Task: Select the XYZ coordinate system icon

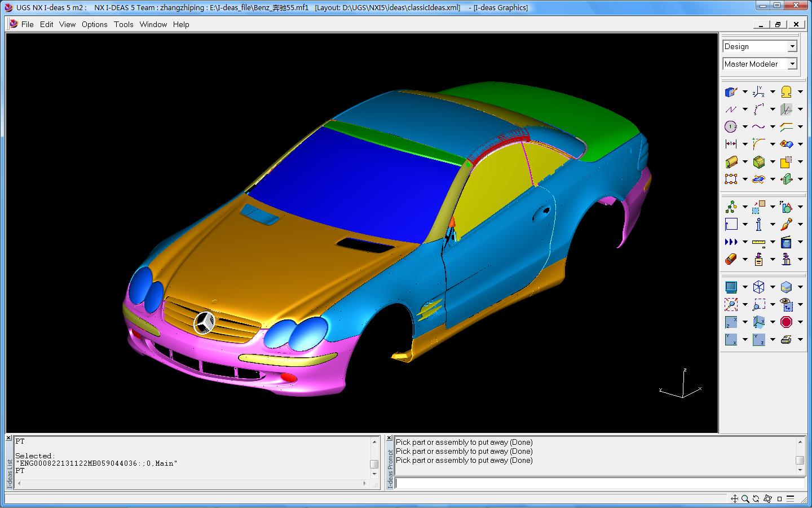Action: click(758, 91)
